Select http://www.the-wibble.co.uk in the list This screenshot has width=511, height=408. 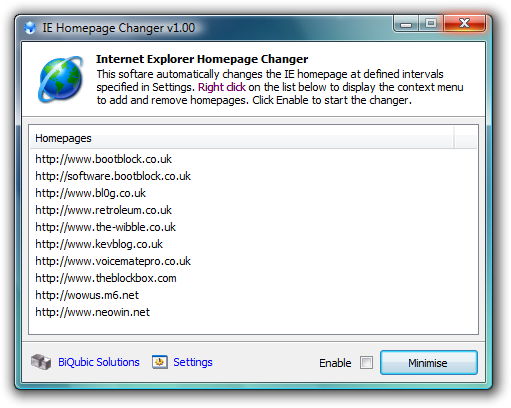pyautogui.click(x=105, y=227)
